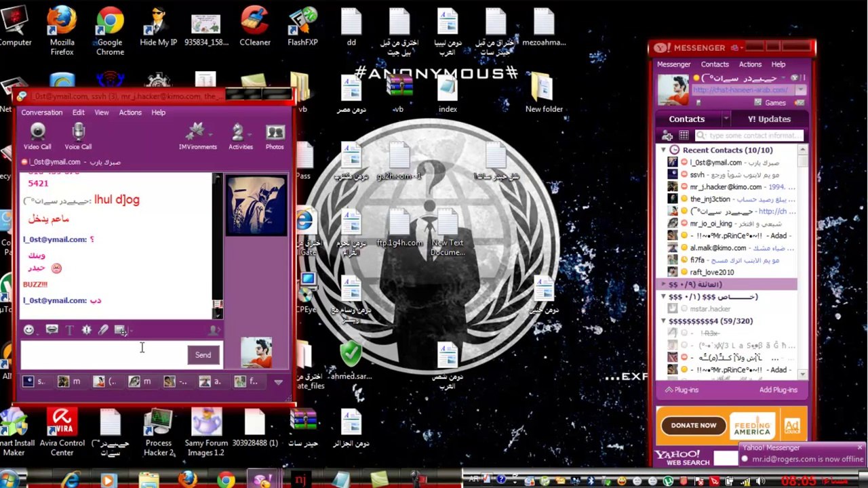Click the Add contact icon in Messenger

[667, 136]
